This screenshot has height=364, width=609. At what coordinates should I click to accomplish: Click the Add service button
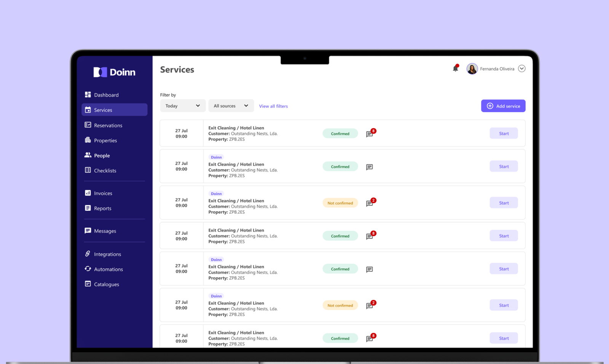(x=503, y=106)
